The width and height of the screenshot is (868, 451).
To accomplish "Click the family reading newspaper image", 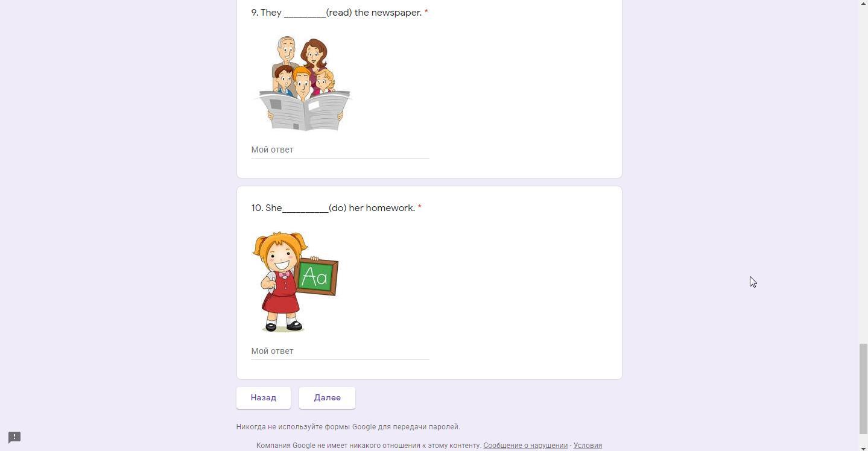I will pyautogui.click(x=305, y=83).
